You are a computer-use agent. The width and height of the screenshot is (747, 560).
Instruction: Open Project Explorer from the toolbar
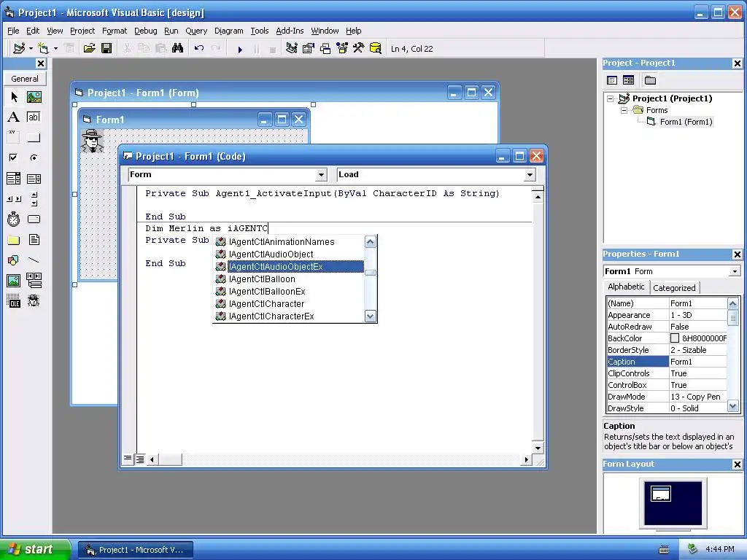pyautogui.click(x=292, y=49)
